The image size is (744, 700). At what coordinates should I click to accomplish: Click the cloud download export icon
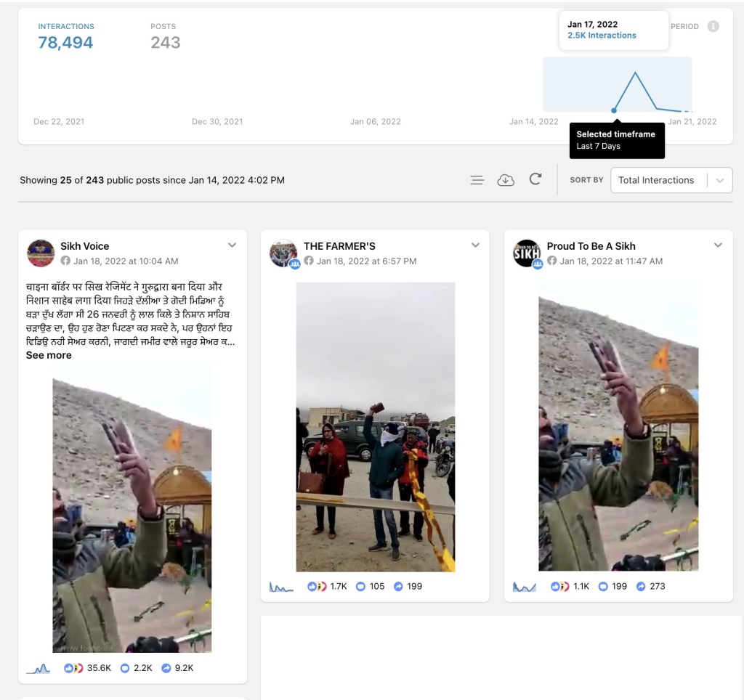506,180
